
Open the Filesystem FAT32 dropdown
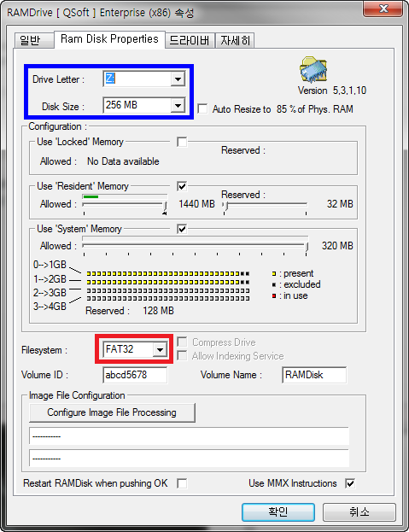point(160,349)
